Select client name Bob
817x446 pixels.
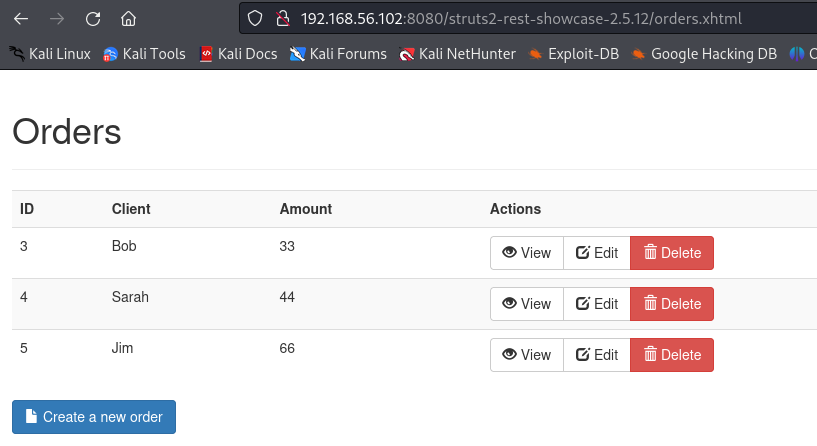click(124, 246)
